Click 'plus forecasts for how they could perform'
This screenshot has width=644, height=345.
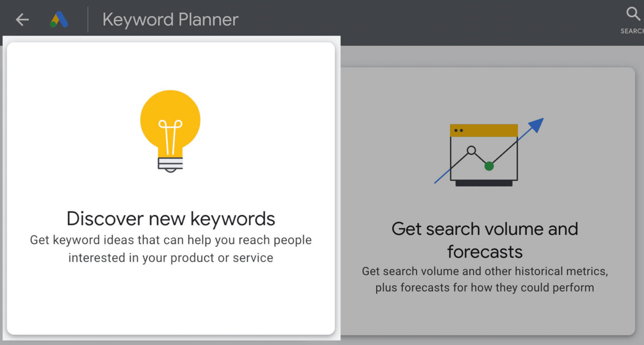(x=485, y=288)
